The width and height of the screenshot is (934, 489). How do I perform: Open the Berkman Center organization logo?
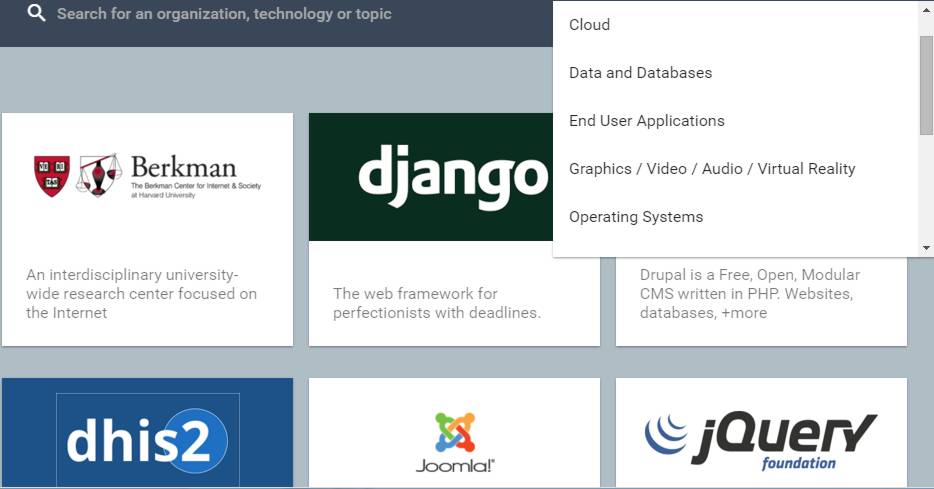(147, 177)
